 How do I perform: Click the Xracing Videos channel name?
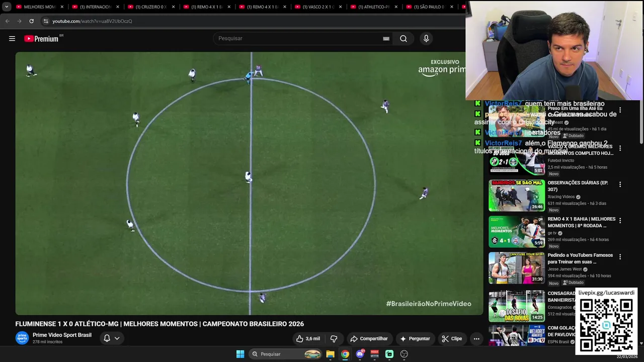tap(561, 197)
